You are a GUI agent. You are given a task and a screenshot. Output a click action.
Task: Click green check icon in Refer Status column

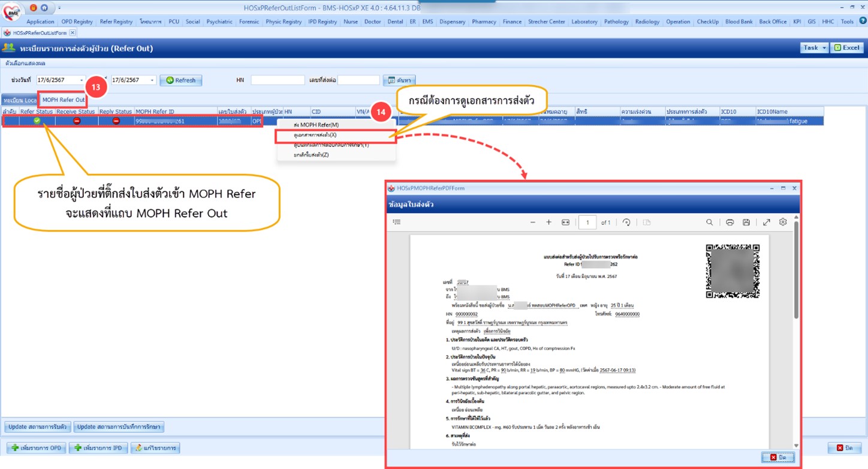pyautogui.click(x=37, y=121)
